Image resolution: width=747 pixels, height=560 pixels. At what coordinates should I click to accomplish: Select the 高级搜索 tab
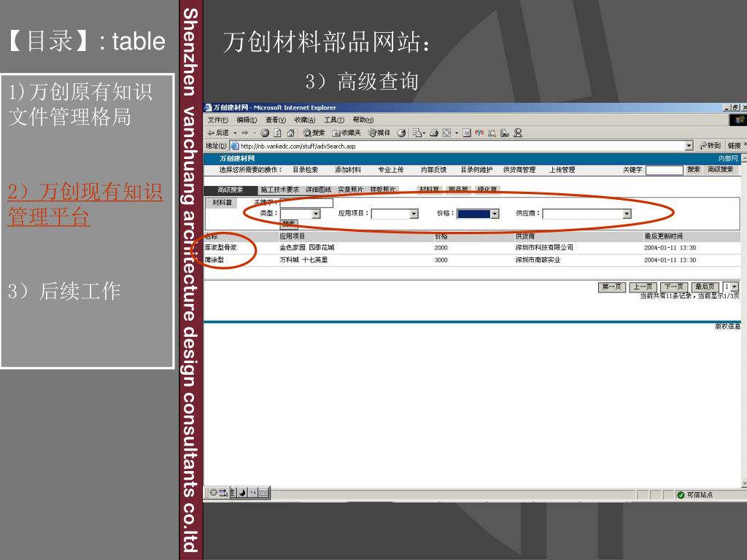pos(231,190)
